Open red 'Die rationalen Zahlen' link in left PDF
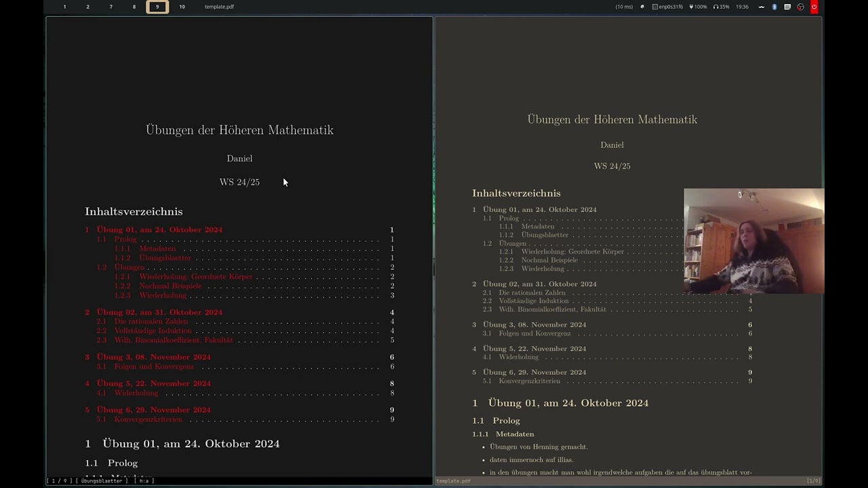Viewport: 868px width, 488px height. [x=151, y=321]
